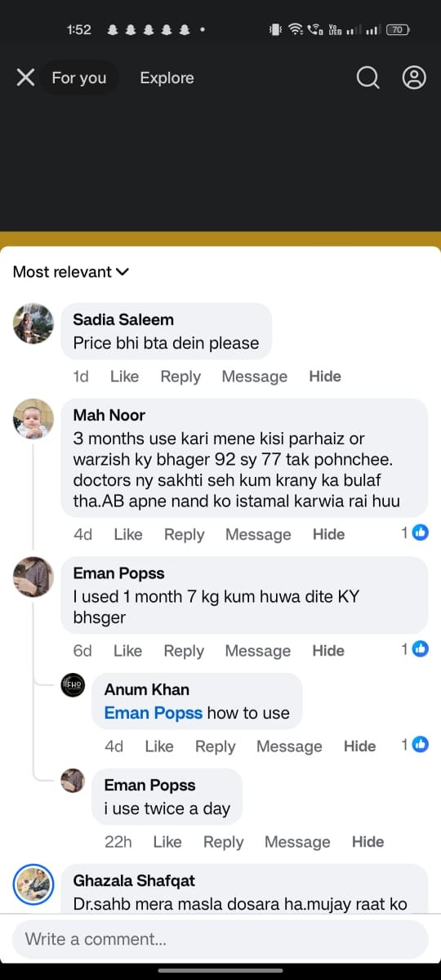This screenshot has width=441, height=980.
Task: Close the video with the X icon
Action: click(25, 78)
